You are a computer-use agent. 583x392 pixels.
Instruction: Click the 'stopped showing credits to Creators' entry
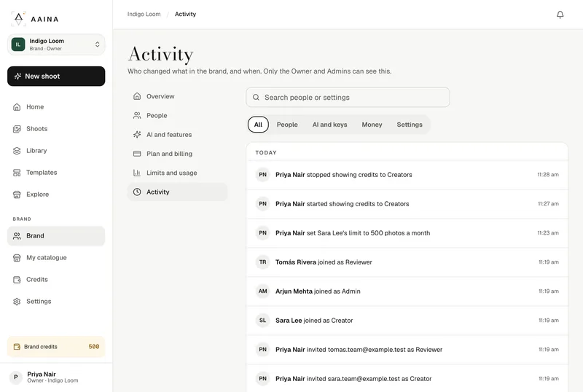pyautogui.click(x=407, y=175)
